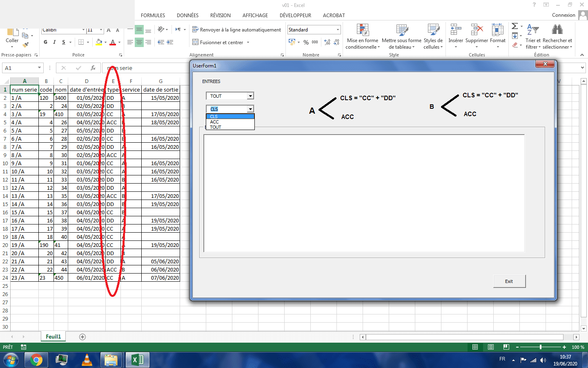
Task: Click the Mise en forme conditionnelle icon
Action: coord(362,30)
